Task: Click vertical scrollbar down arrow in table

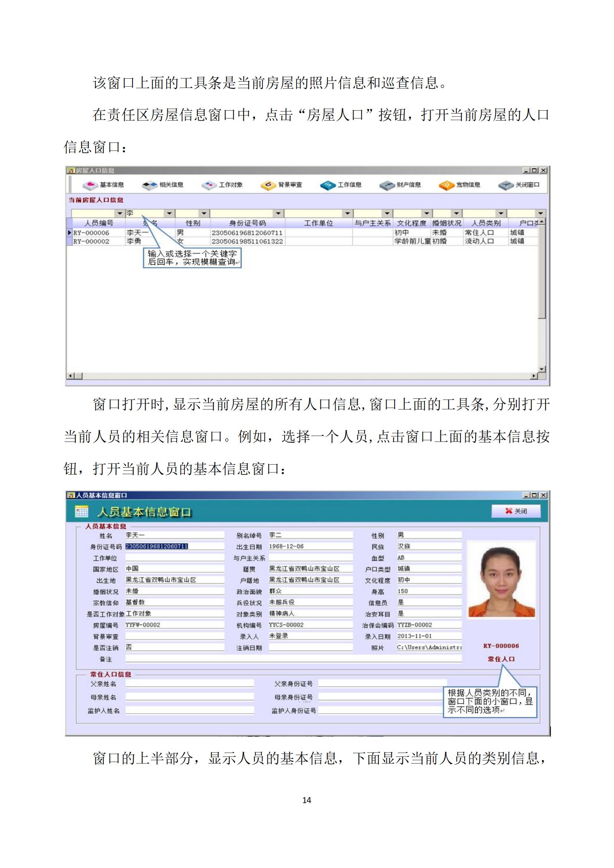Action: 542,369
